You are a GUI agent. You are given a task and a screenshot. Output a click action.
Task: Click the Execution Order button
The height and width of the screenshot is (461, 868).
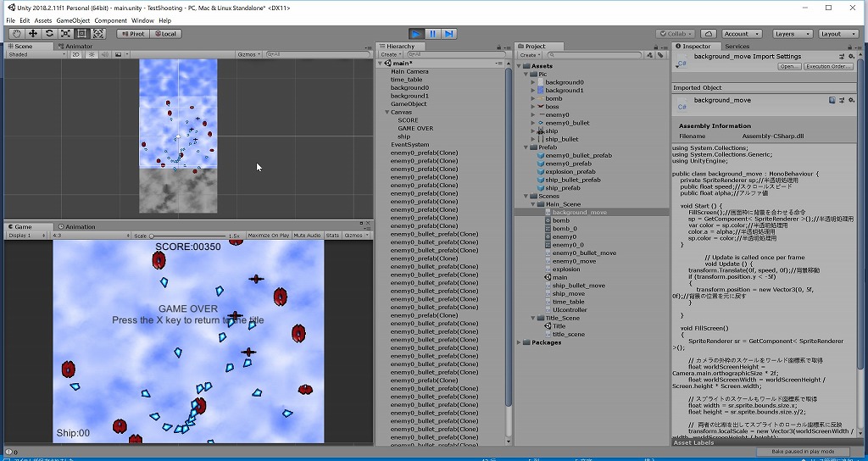click(x=828, y=66)
